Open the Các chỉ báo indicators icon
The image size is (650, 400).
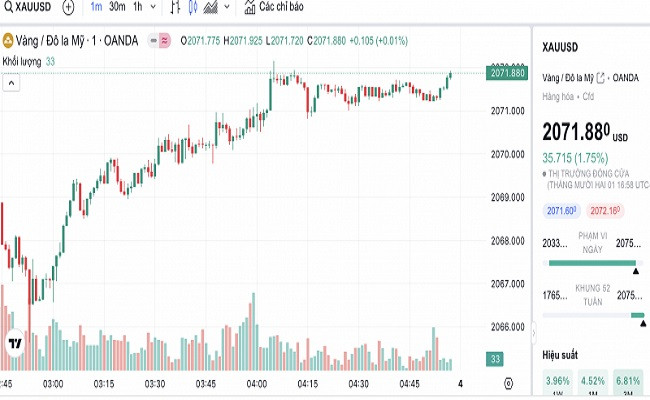(x=250, y=7)
